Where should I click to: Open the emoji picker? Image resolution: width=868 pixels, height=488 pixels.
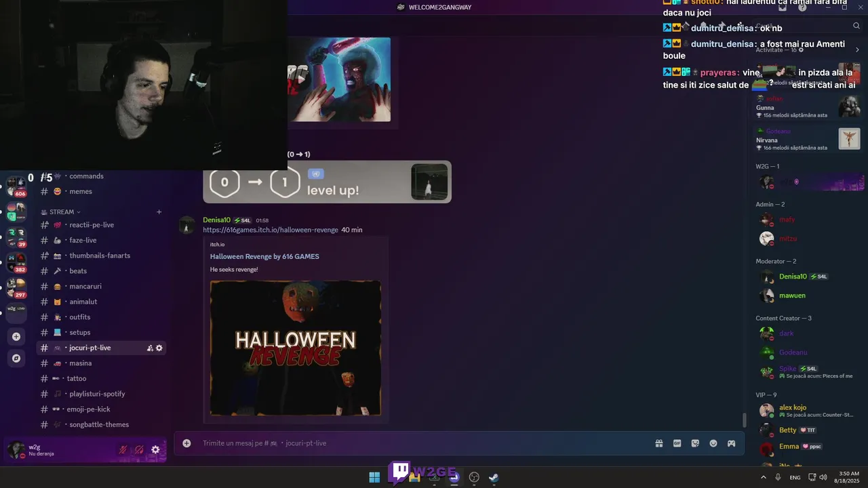[713, 443]
